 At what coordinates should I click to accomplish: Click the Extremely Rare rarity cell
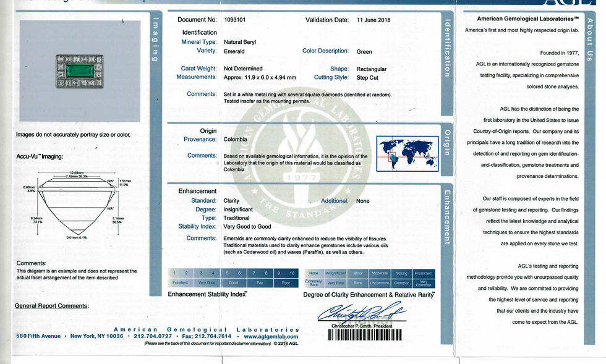(314, 283)
